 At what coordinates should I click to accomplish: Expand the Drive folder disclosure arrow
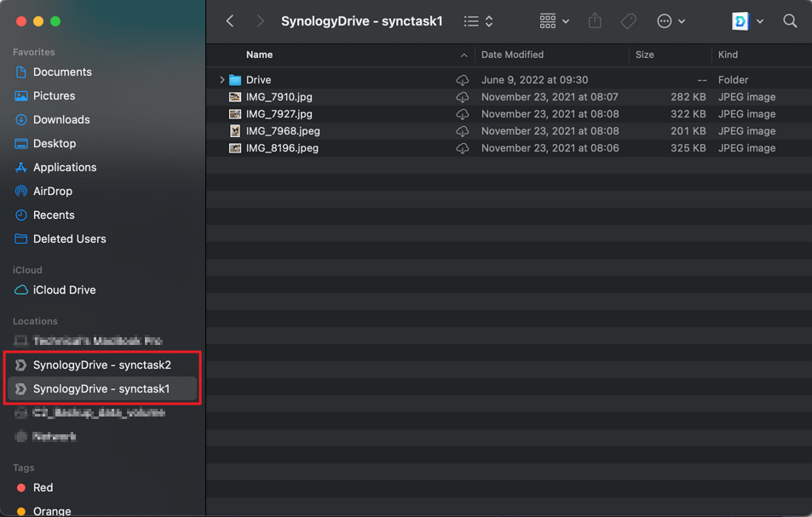222,80
